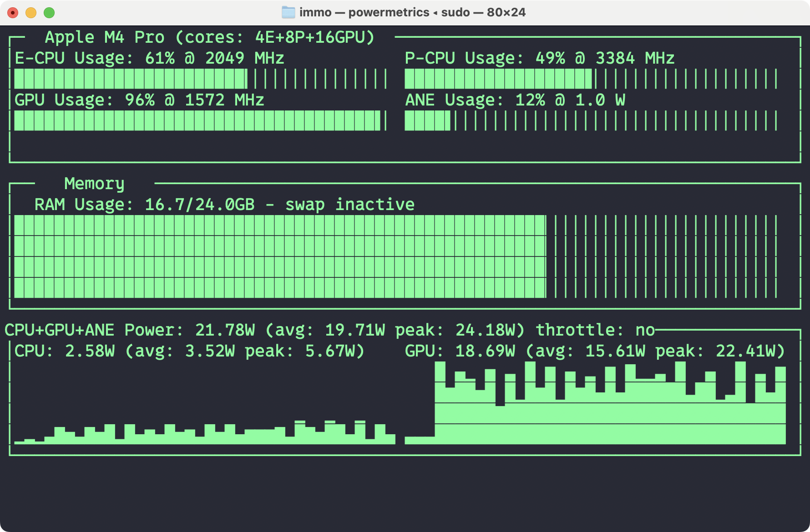The image size is (810, 532).
Task: Close the terminal window with red button
Action: 13,13
